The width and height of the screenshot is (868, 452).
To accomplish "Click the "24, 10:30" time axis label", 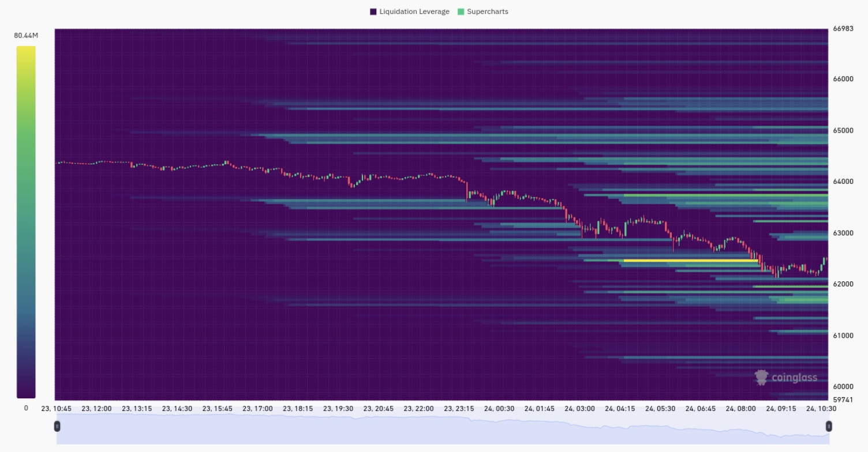I will coord(821,408).
